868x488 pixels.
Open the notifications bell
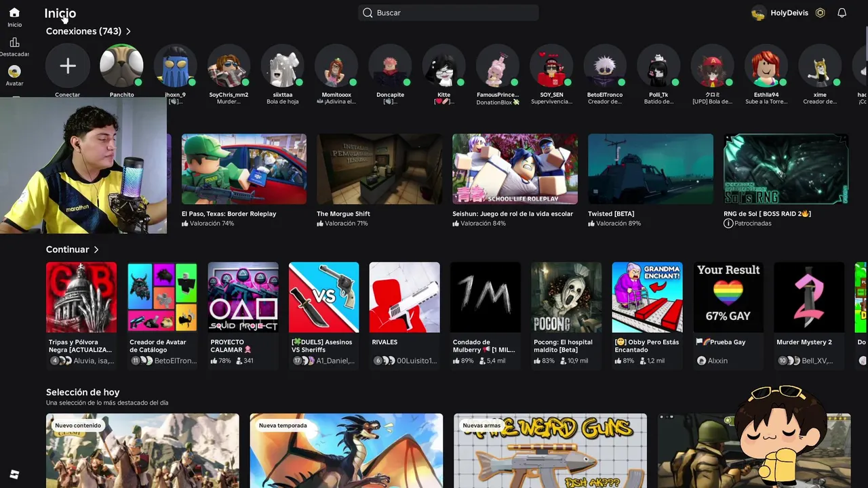[x=842, y=13]
